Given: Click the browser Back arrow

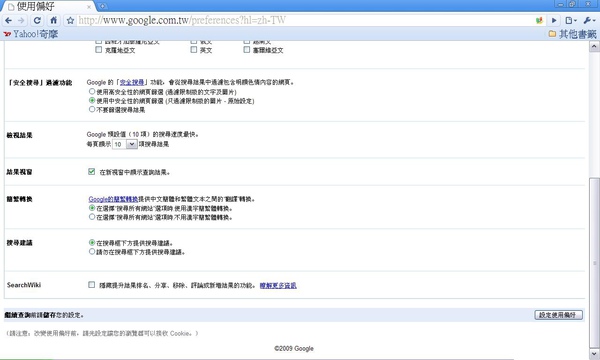Looking at the screenshot, I should coord(8,21).
